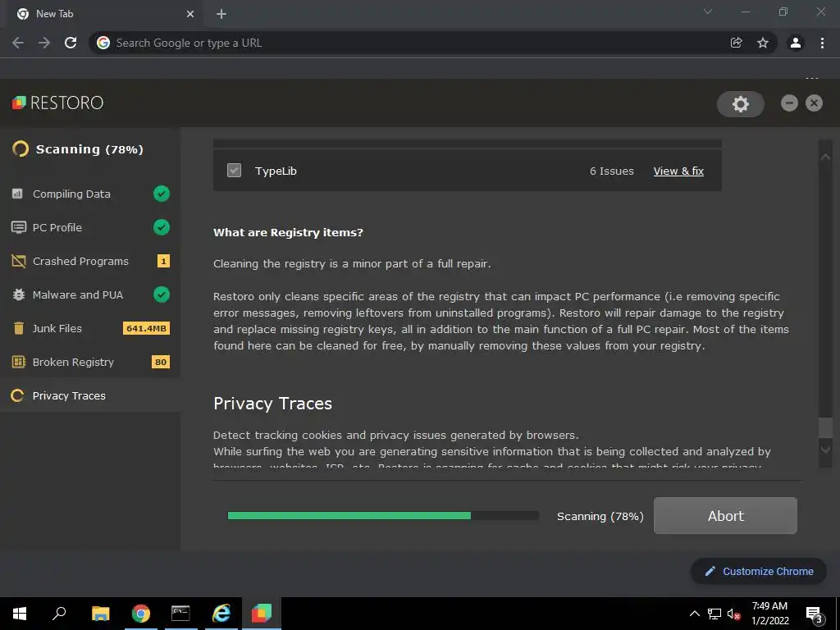Minimize the Restoro window

click(x=789, y=103)
